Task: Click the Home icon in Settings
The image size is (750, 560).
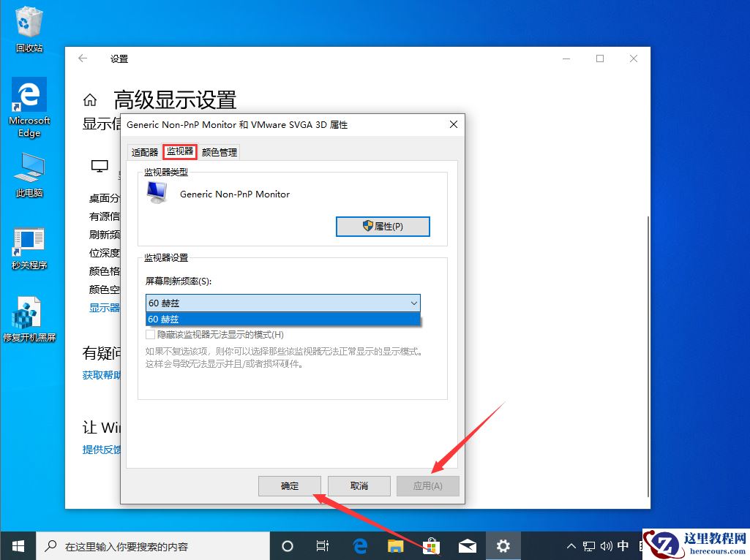Action: tap(90, 99)
